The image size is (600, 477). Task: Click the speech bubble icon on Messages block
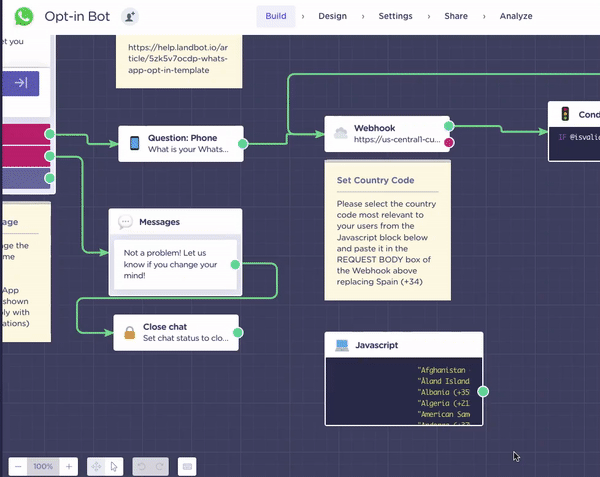tap(125, 222)
